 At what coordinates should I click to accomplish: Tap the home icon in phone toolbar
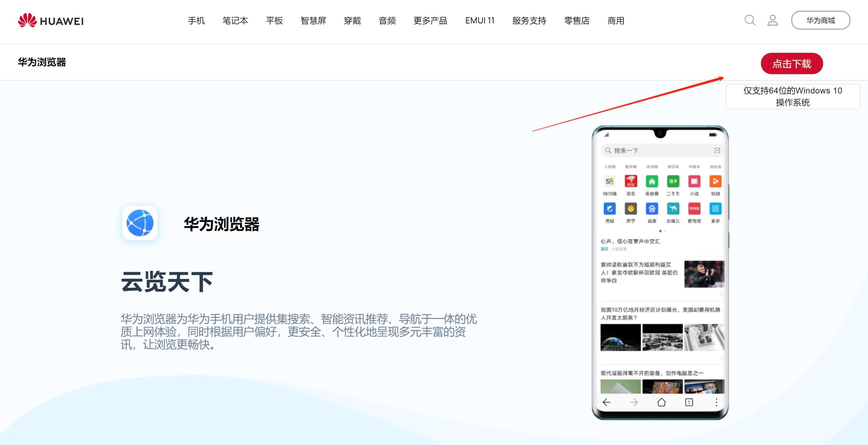662,402
